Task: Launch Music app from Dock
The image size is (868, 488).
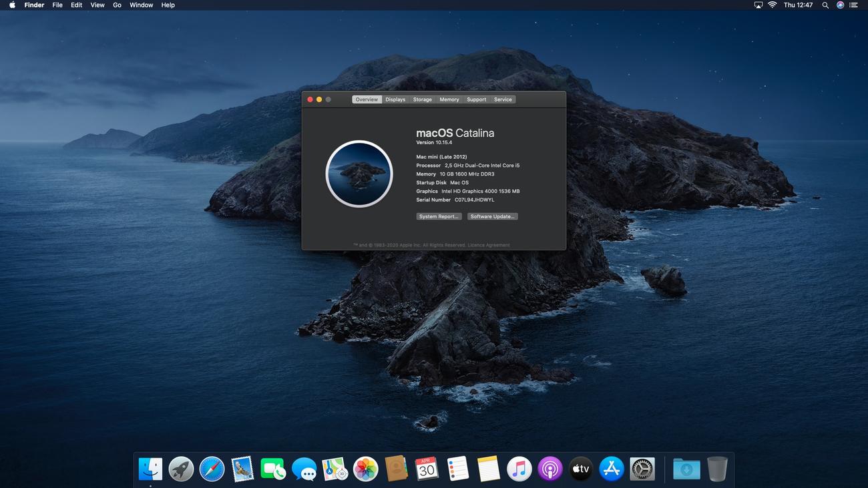Action: click(519, 469)
